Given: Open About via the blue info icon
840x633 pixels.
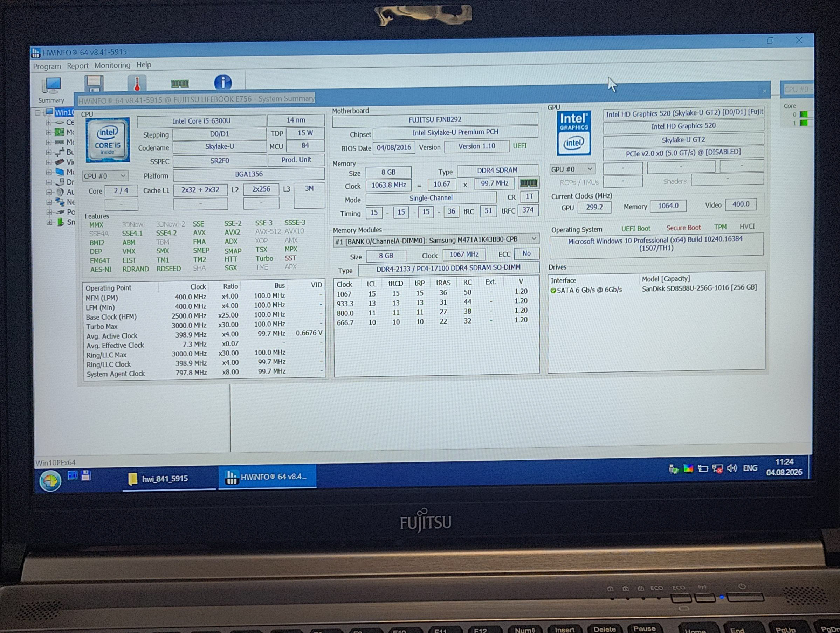Looking at the screenshot, I should (x=223, y=82).
